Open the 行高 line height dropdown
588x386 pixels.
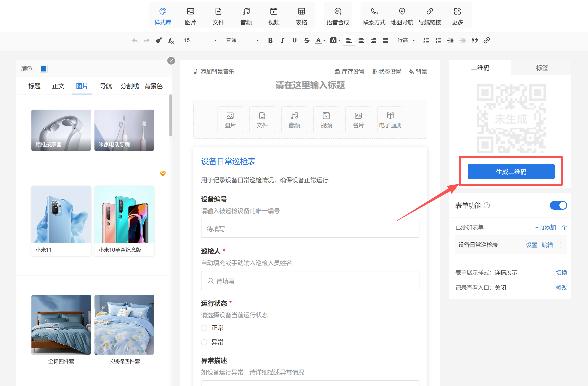pyautogui.click(x=406, y=40)
